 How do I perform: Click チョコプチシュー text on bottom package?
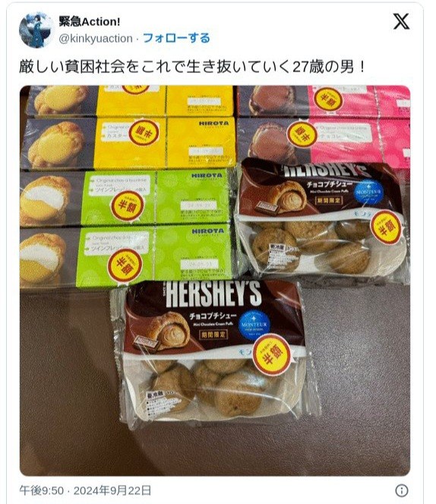213,315
